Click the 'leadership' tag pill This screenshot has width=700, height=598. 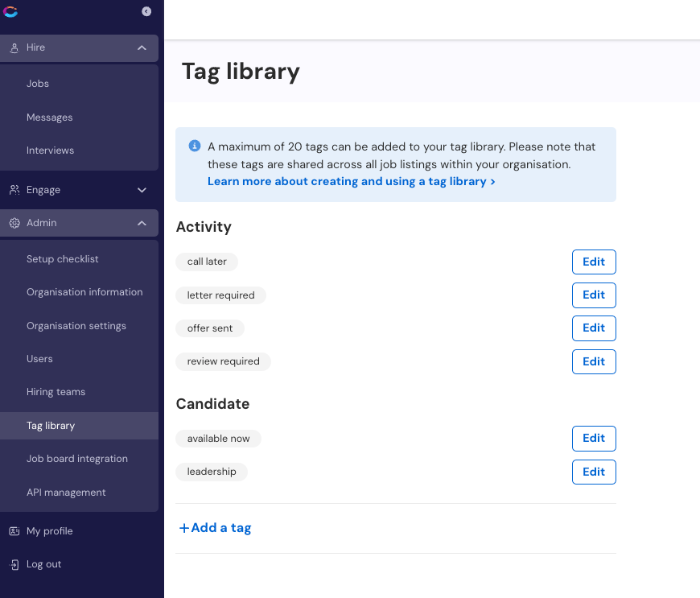click(x=212, y=472)
